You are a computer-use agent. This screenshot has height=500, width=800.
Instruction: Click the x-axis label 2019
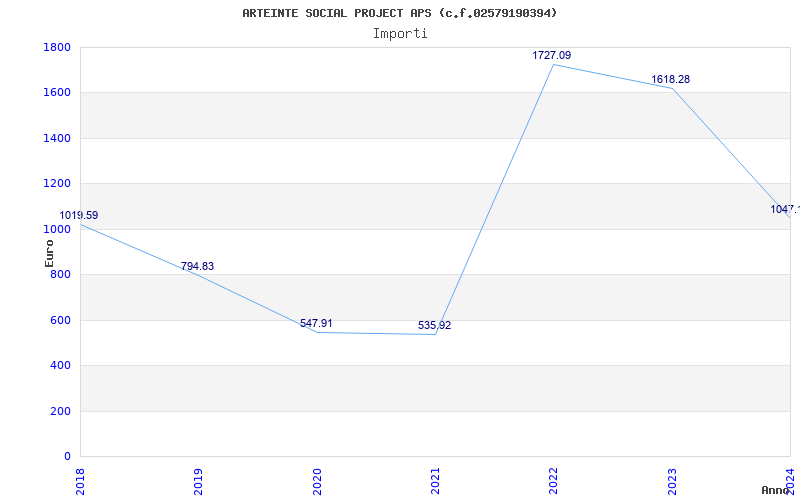(x=198, y=482)
